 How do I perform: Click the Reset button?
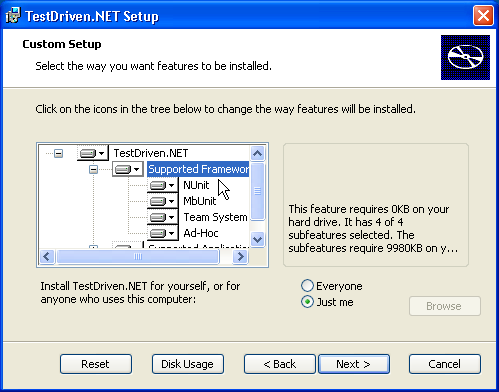click(96, 364)
